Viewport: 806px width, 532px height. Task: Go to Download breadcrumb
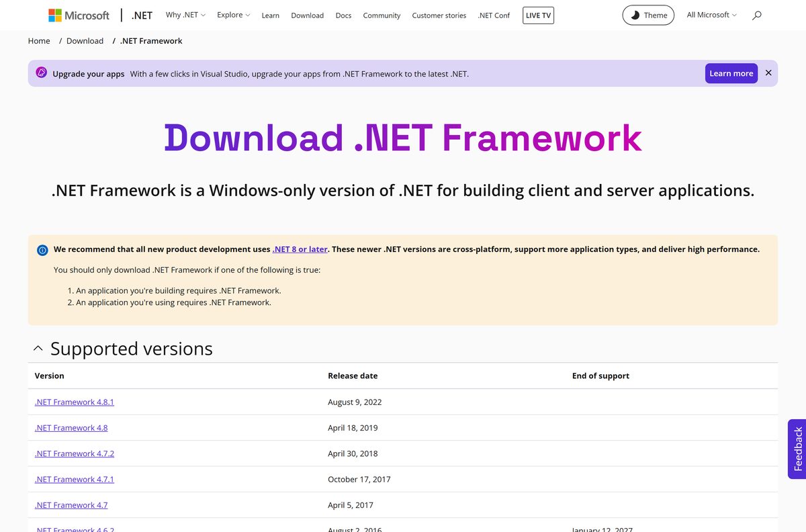(85, 41)
